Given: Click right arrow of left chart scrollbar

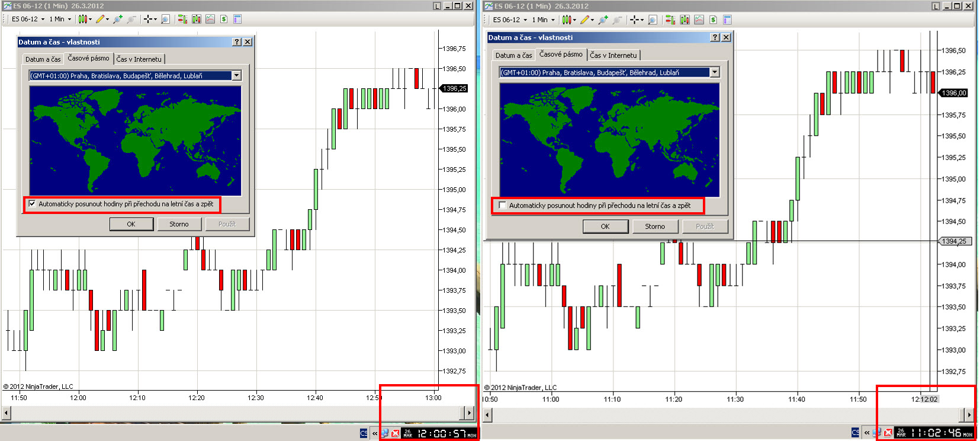Looking at the screenshot, I should [469, 413].
